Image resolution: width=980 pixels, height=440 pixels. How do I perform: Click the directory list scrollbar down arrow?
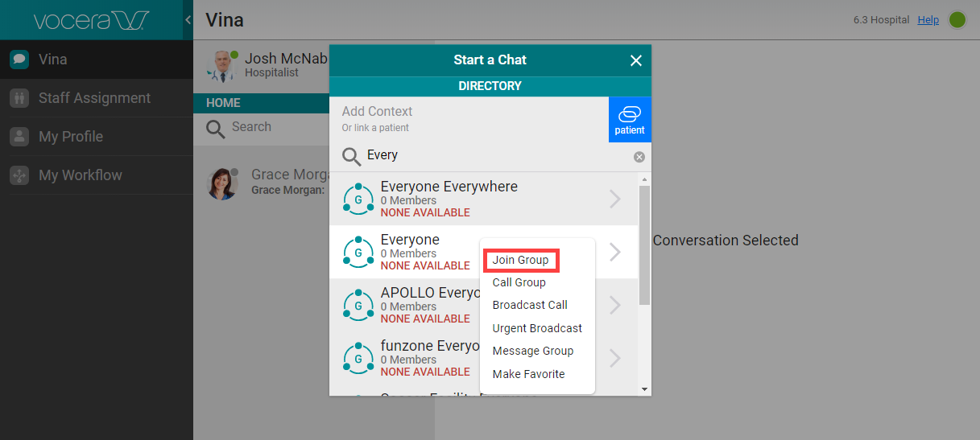[643, 389]
